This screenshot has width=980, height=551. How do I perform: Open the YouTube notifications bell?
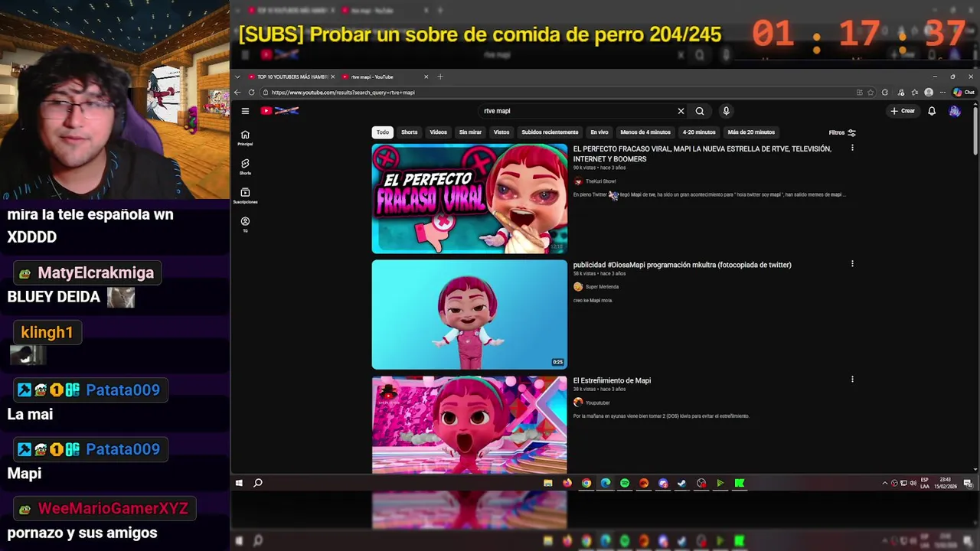click(x=932, y=111)
